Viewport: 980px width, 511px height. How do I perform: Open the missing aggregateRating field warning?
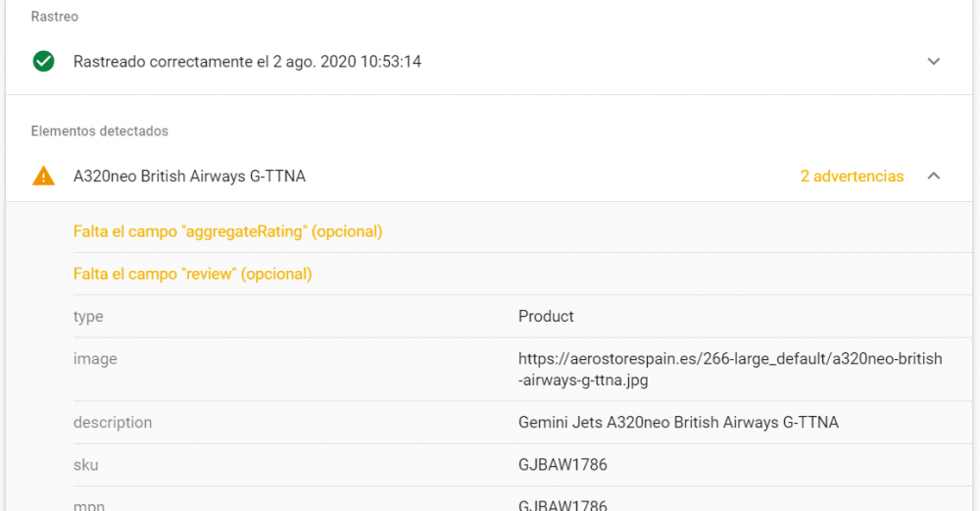tap(227, 231)
